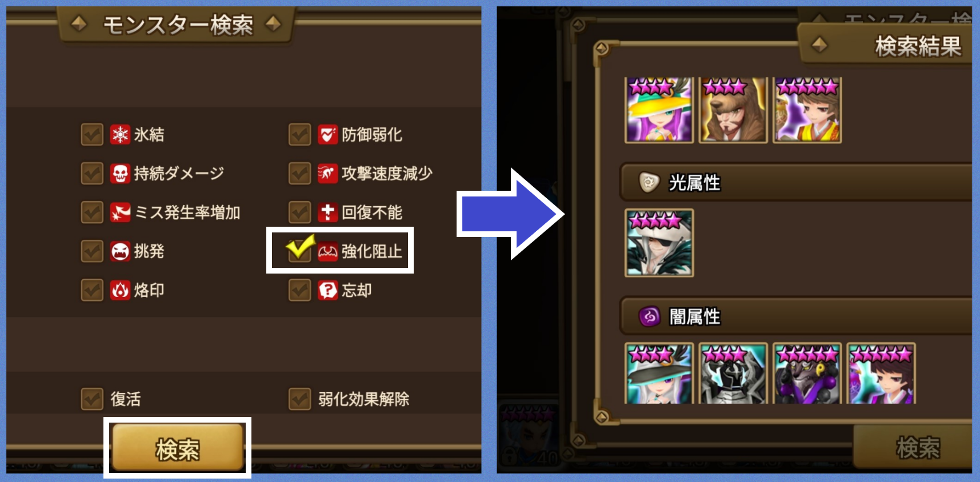Click the 烙印 brand flame icon
Screen dimensions: 980x482
(120, 290)
